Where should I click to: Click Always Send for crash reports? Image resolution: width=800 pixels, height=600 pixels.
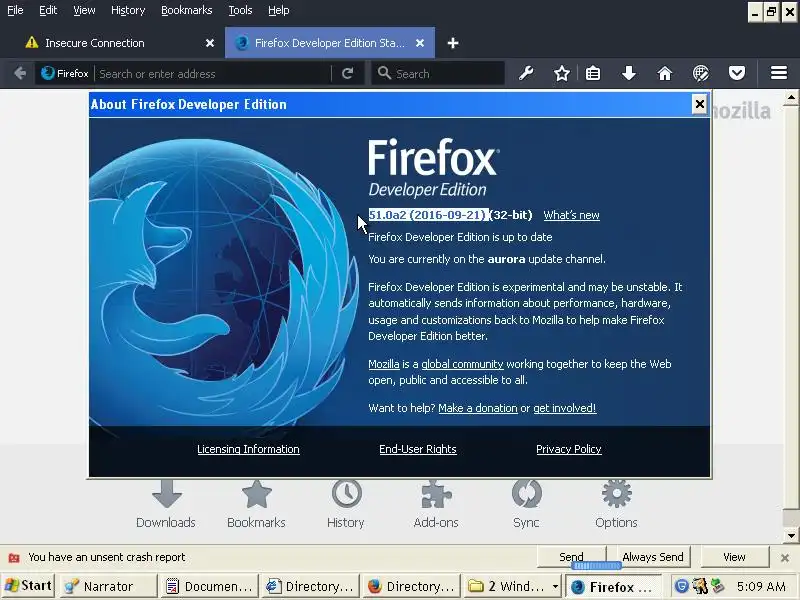(x=653, y=557)
